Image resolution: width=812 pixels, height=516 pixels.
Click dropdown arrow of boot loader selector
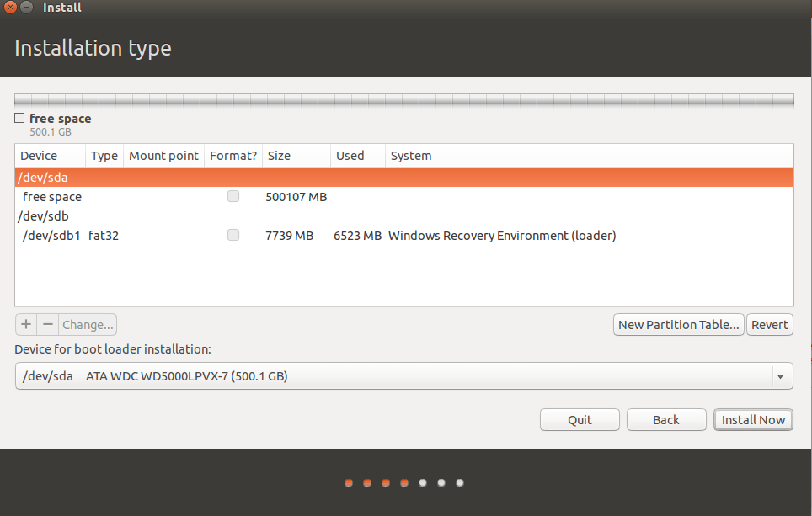[780, 376]
